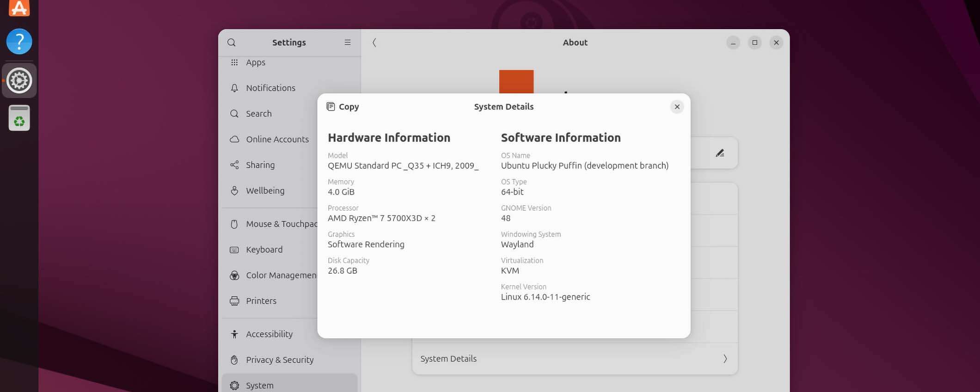Click the Settings gear in the dock
The image size is (980, 392).
click(x=19, y=80)
